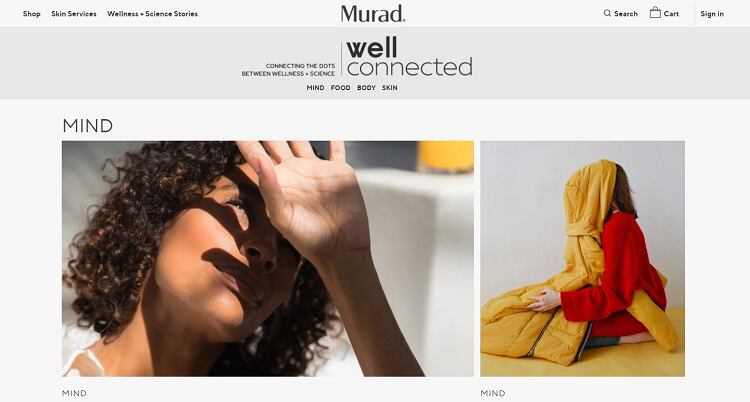Click the Well Connected logo banner
The width and height of the screenshot is (750, 402).
[357, 56]
